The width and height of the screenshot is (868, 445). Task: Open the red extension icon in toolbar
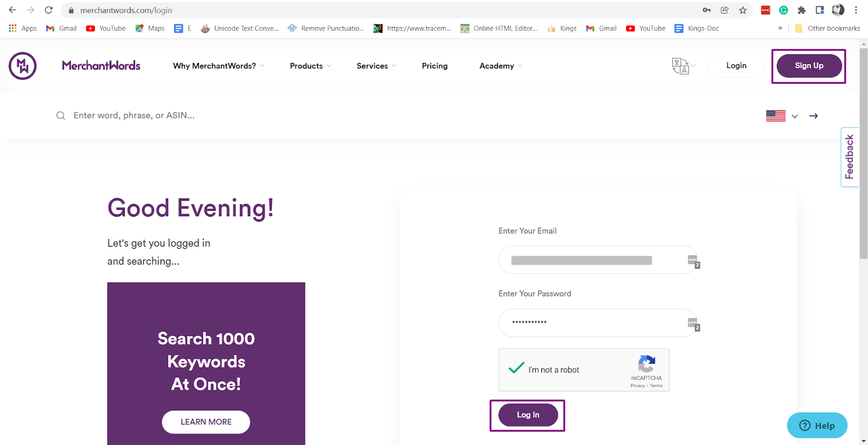coord(765,10)
